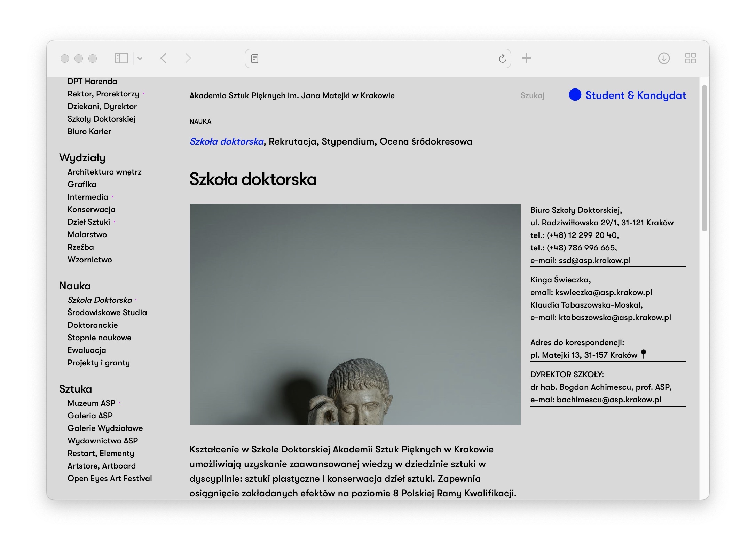This screenshot has height=542, width=756.
Task: Click the page vertical scrollbar thumb
Action: (x=704, y=158)
